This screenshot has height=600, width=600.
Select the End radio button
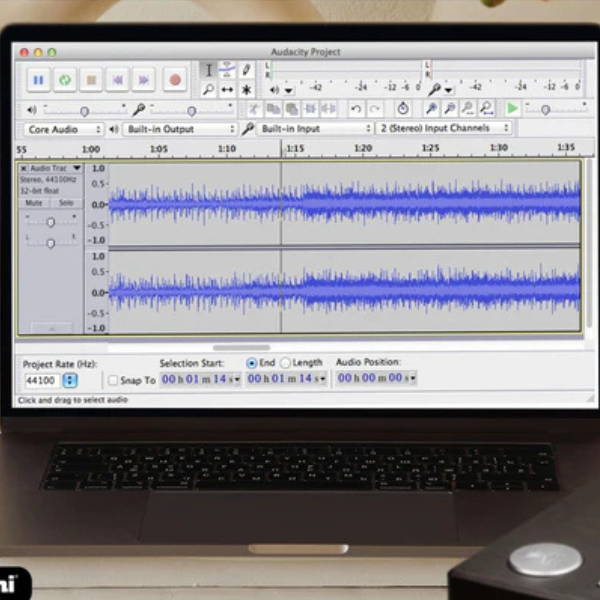[x=251, y=363]
